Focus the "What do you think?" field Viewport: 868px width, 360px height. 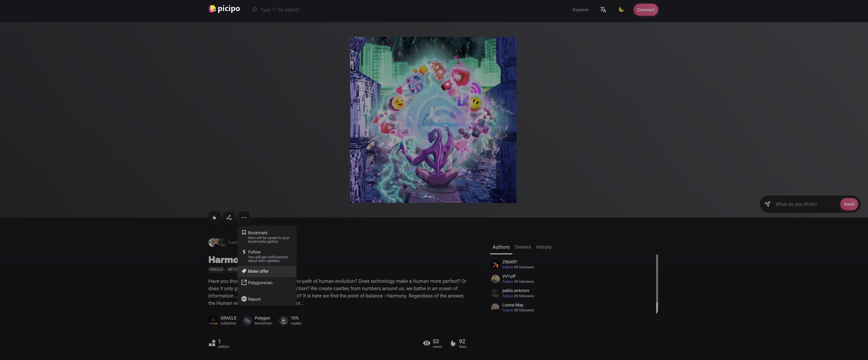pyautogui.click(x=805, y=204)
